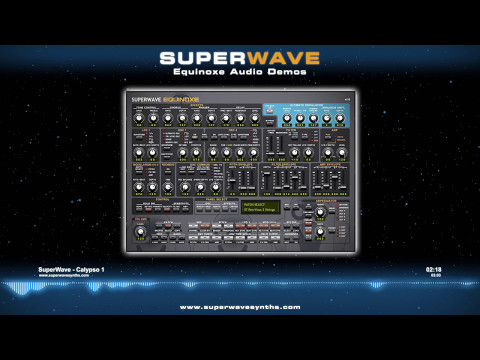Click the first Amp Envelope slider

coord(318,180)
